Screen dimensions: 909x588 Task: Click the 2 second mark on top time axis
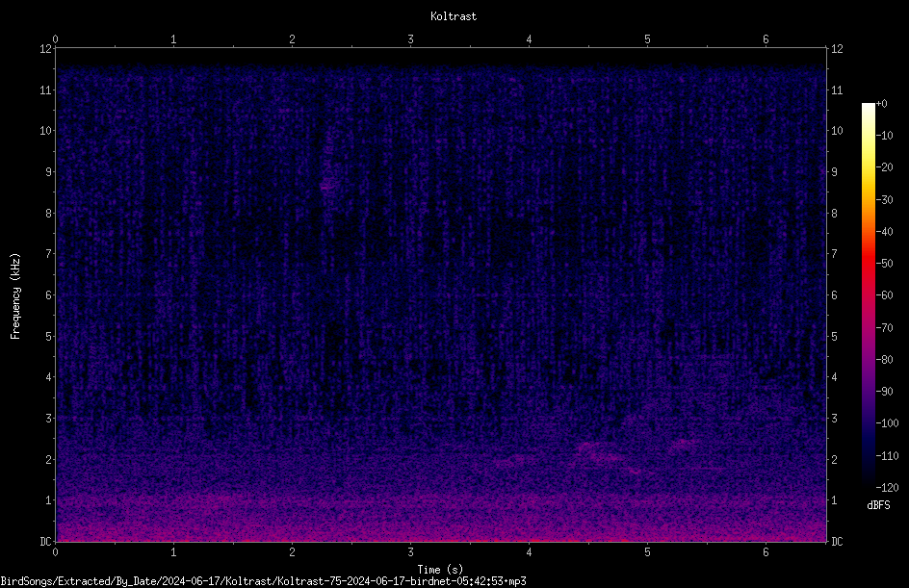(x=292, y=39)
